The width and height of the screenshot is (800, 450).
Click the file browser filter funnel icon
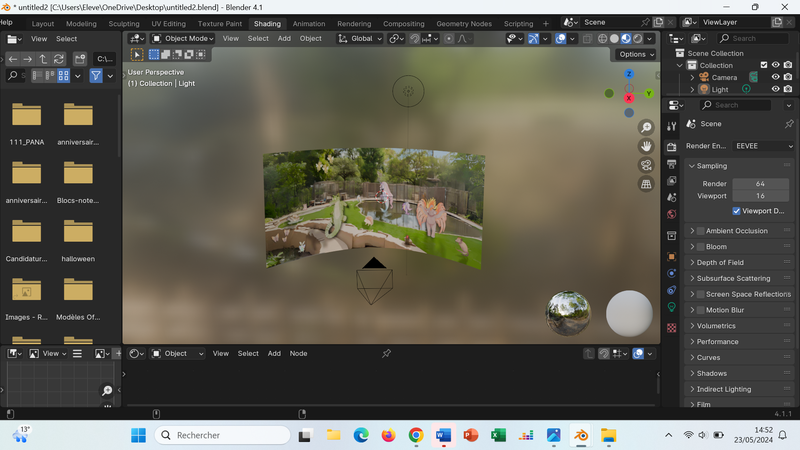click(x=96, y=75)
